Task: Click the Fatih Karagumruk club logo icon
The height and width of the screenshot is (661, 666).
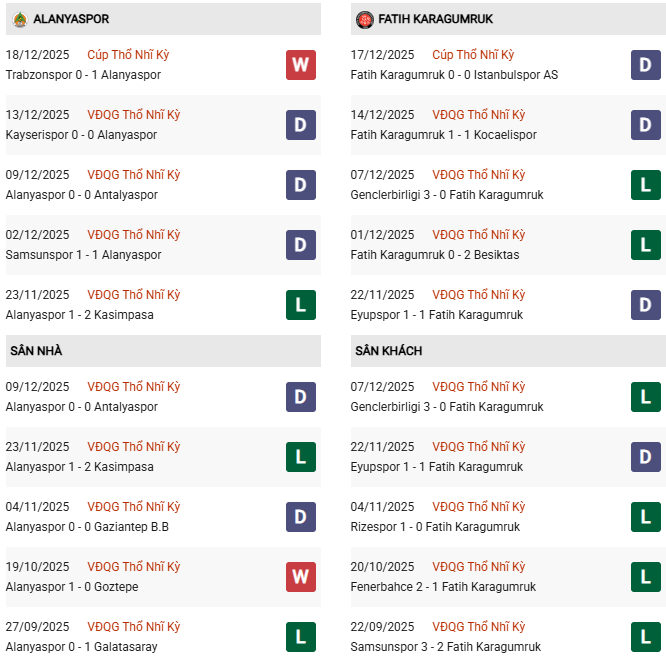Action: (x=365, y=19)
